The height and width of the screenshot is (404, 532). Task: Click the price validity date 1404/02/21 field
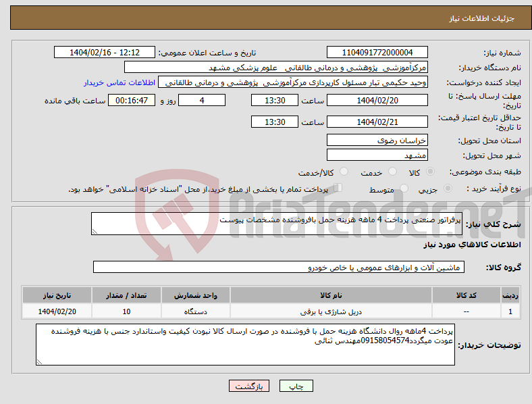[x=377, y=122]
